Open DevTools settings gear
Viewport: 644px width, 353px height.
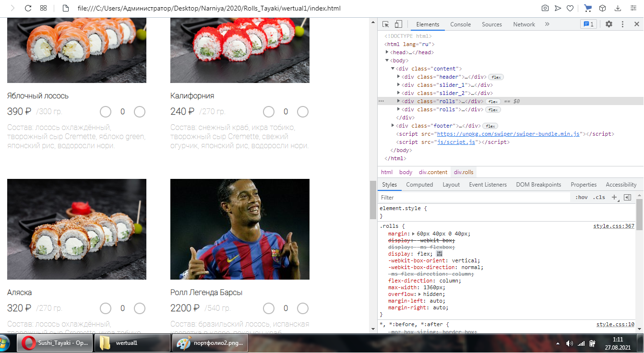tap(608, 24)
